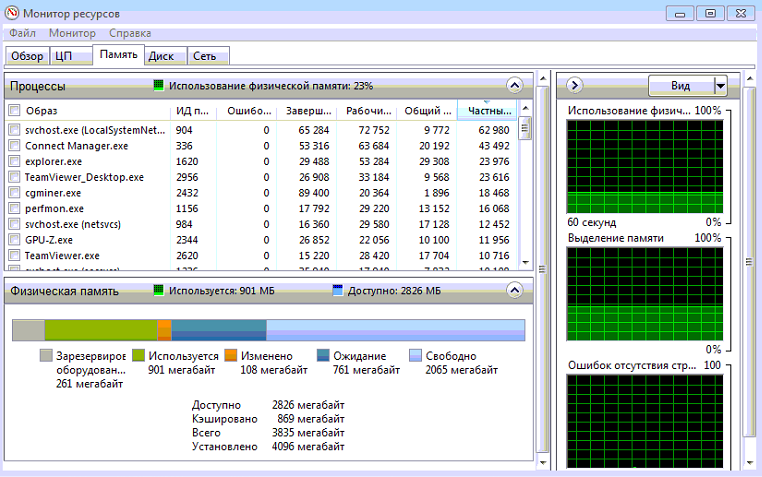Sort by the Частный column header
Image resolution: width=762 pixels, height=477 pixels.
coord(486,111)
